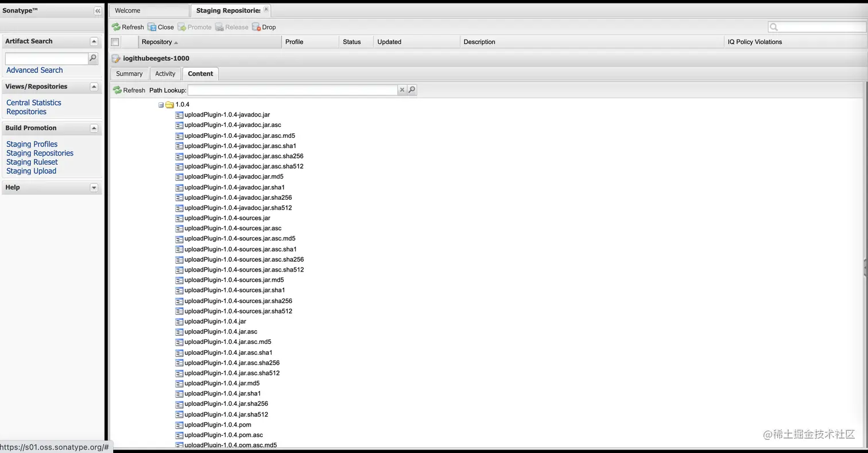The image size is (868, 453).
Task: Click Refresh in the Content tab toolbar
Action: coord(129,90)
